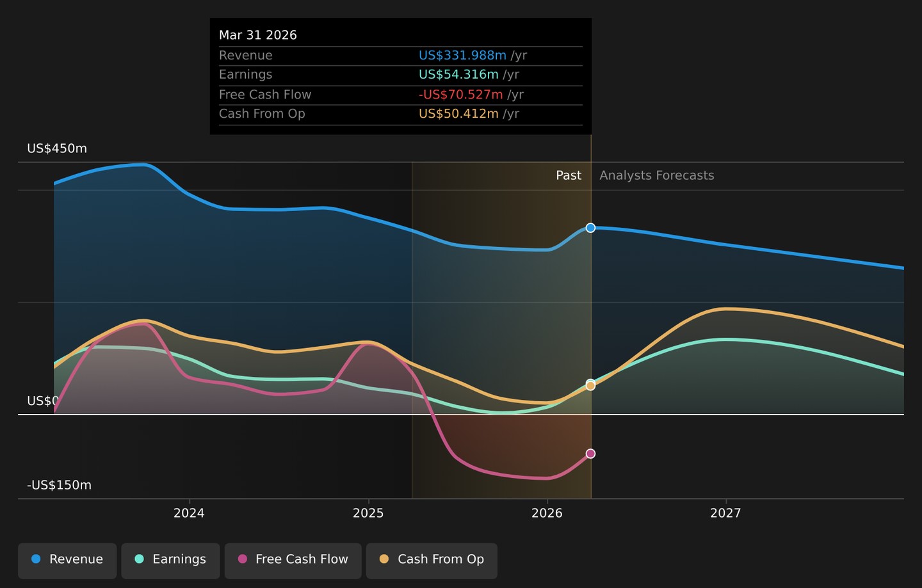This screenshot has height=588, width=922.
Task: Click the Mar 31 2026 tooltip date header
Action: (258, 35)
